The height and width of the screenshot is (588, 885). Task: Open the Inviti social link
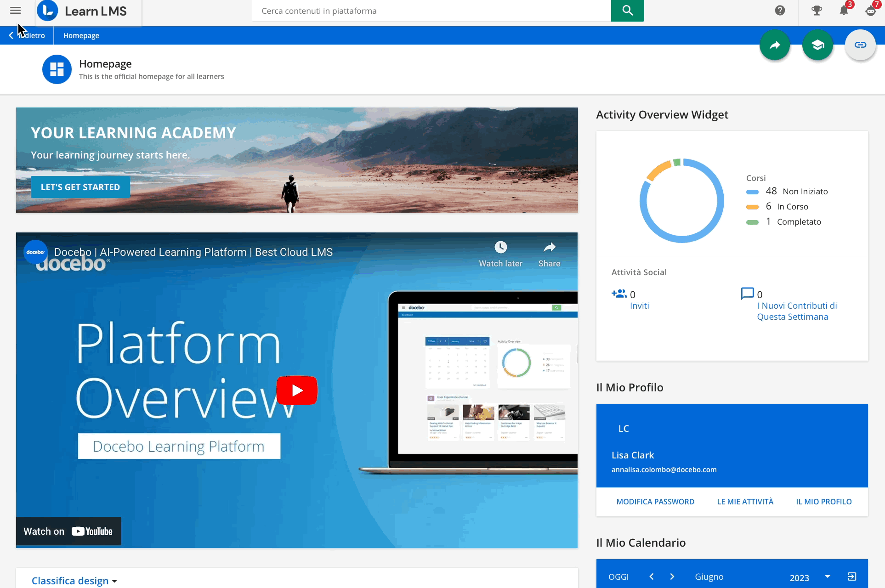pyautogui.click(x=639, y=306)
